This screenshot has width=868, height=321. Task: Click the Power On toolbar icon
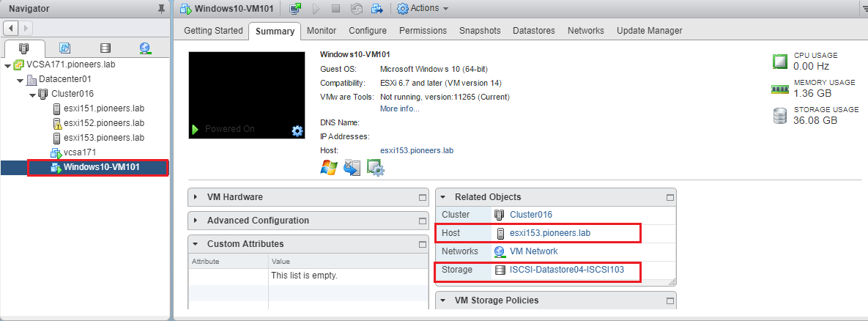[x=316, y=8]
